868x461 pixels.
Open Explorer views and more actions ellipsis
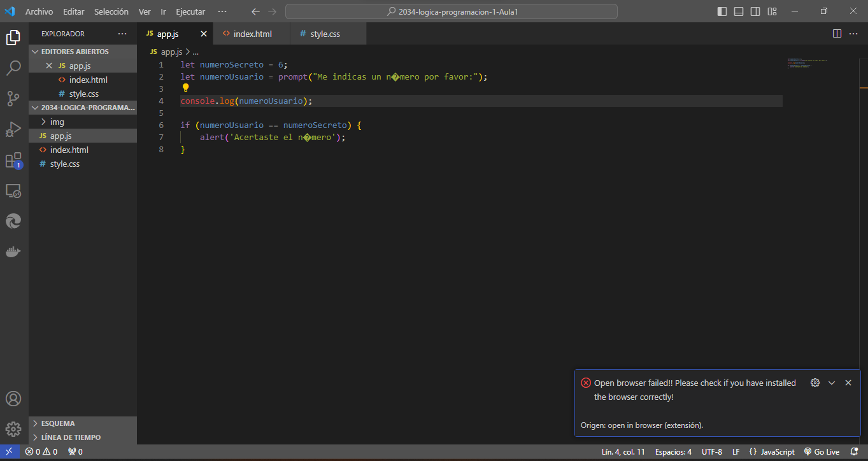(122, 34)
